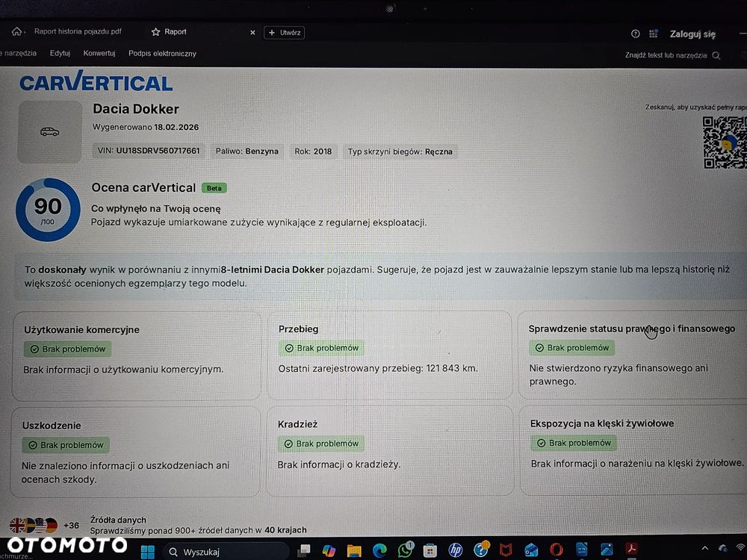Viewport: 747px width, 560px height.
Task: Open the Windows Start menu
Action: pyautogui.click(x=148, y=552)
